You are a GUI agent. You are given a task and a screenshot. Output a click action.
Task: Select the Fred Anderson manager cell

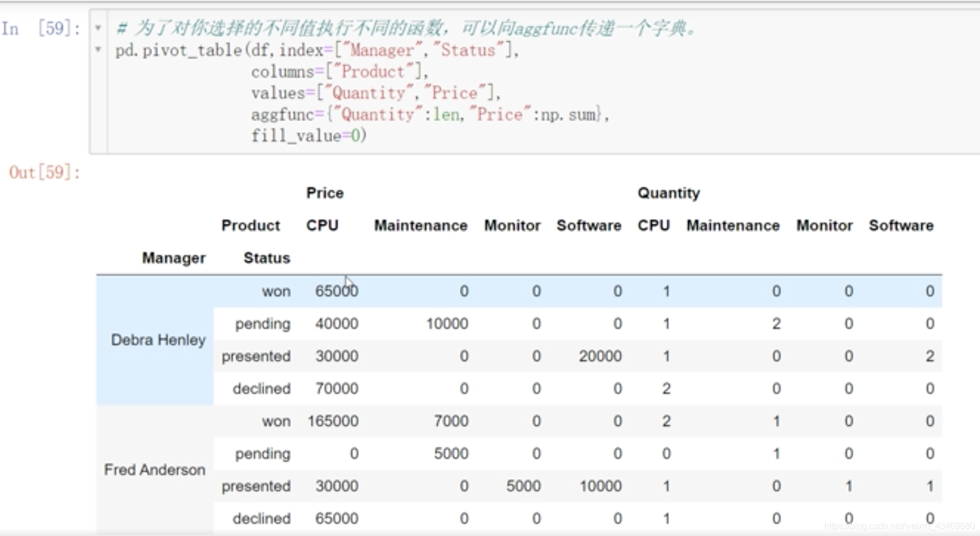coord(154,470)
